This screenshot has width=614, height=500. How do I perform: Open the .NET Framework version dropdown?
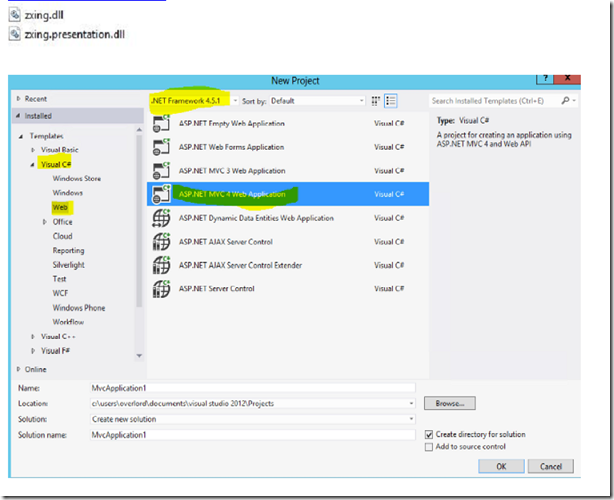[235, 101]
